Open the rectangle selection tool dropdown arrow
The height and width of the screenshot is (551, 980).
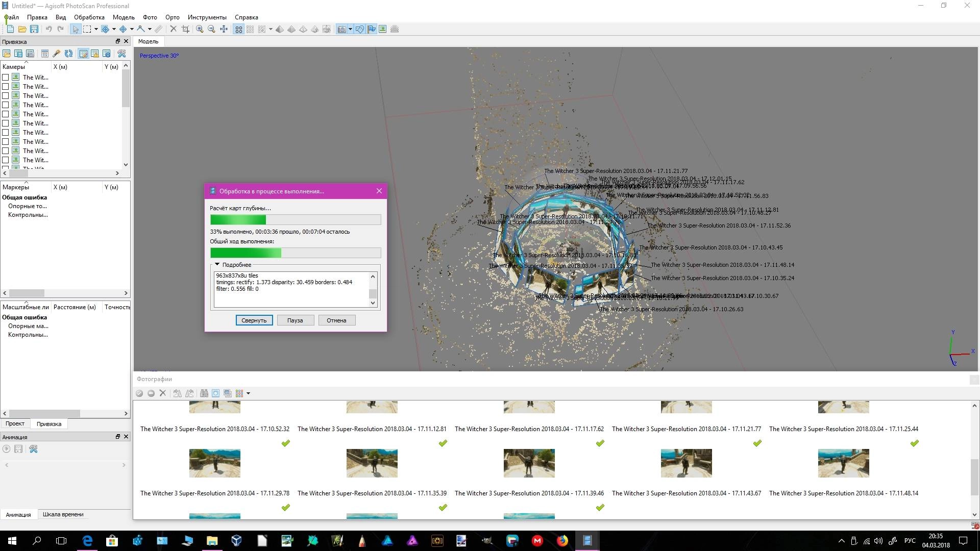[95, 29]
